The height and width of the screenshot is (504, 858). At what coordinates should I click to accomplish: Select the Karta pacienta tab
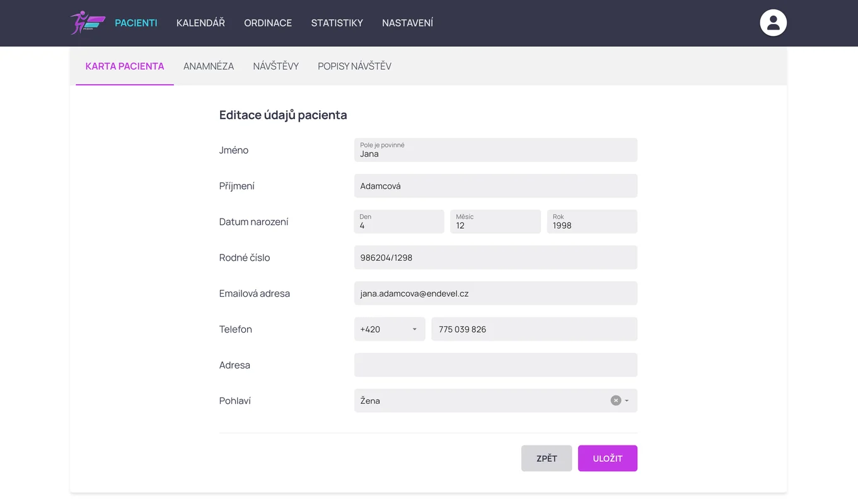coord(125,66)
